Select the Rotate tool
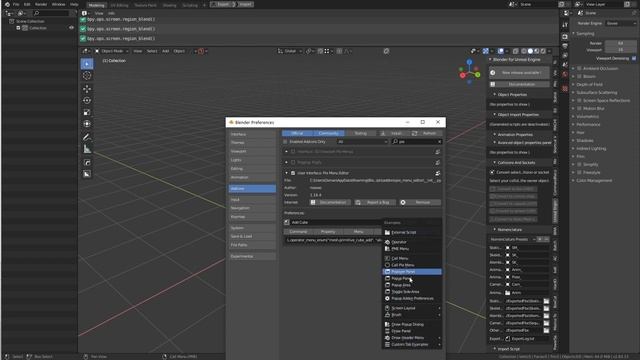 [x=87, y=100]
